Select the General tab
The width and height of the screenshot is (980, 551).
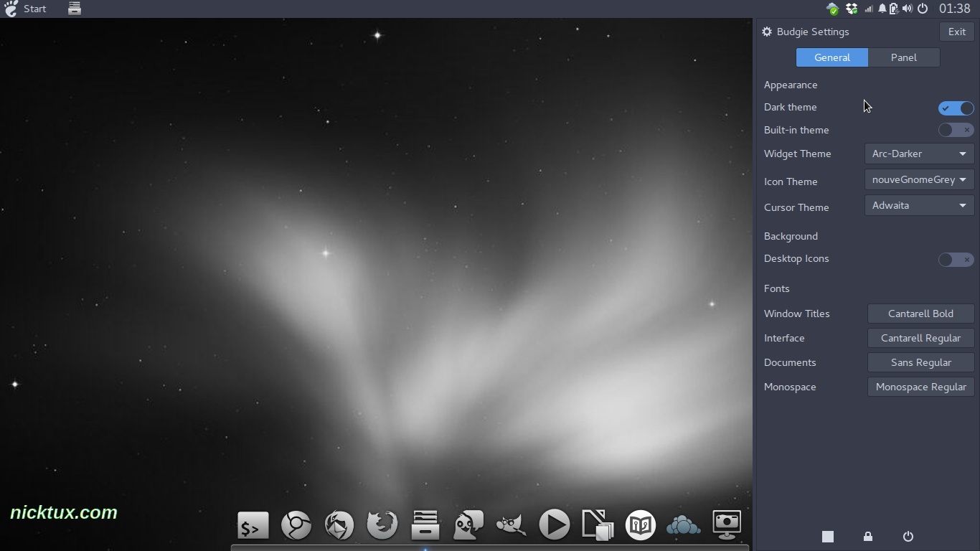832,57
